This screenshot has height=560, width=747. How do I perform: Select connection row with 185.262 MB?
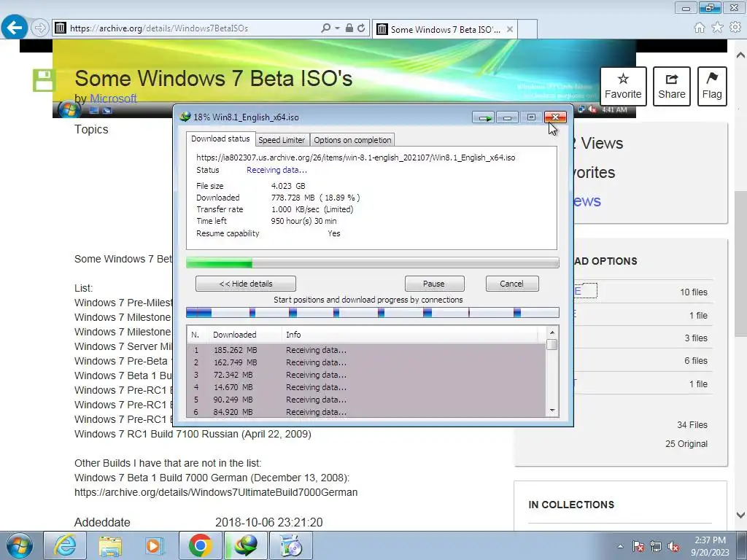pos(367,350)
